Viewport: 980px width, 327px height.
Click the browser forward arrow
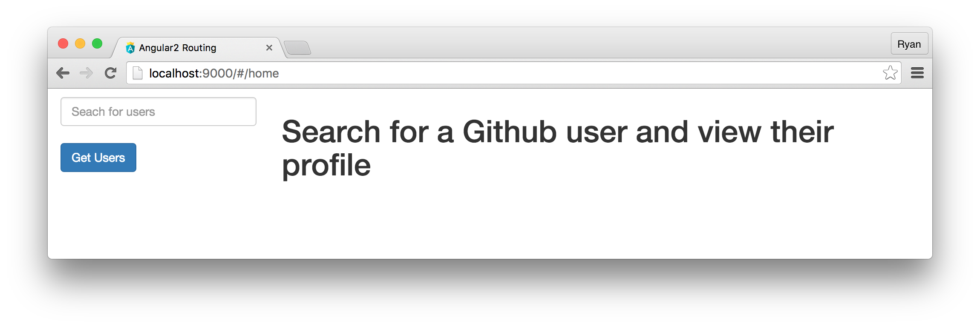click(86, 73)
